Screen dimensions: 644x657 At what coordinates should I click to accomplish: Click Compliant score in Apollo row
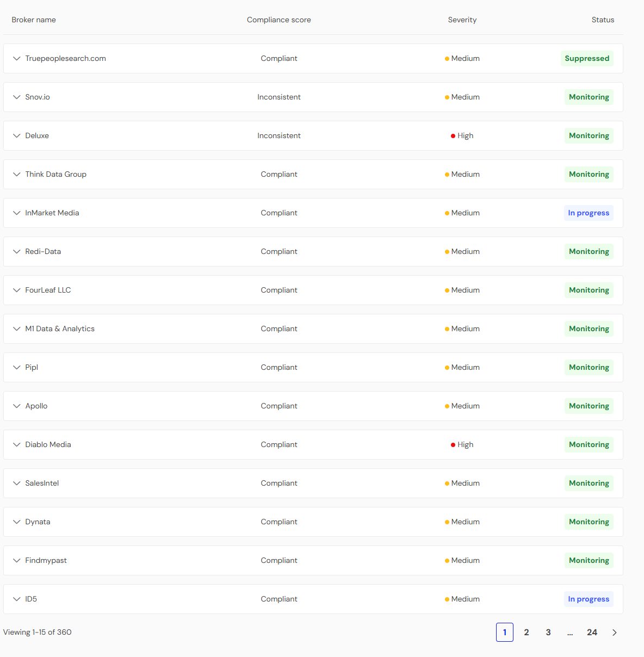point(279,406)
